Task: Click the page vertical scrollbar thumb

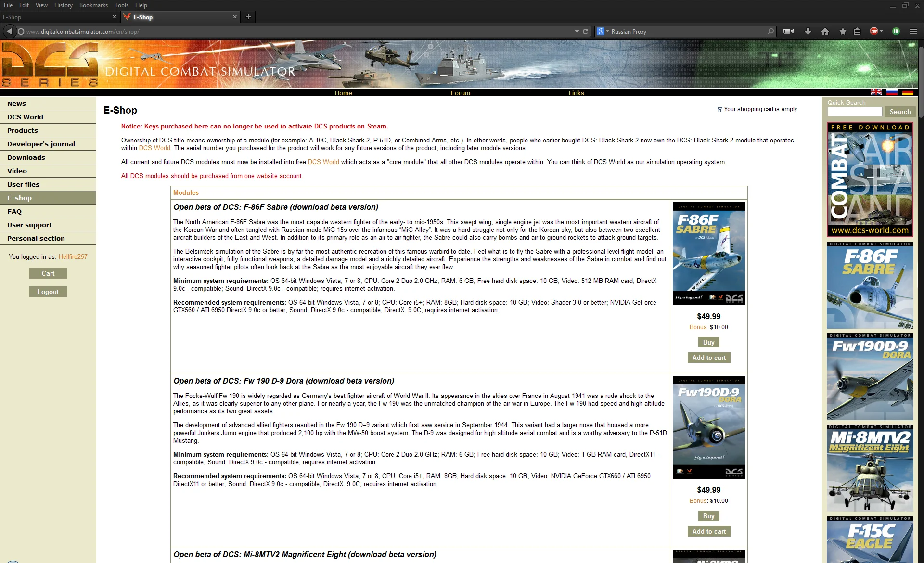Action: point(921,82)
